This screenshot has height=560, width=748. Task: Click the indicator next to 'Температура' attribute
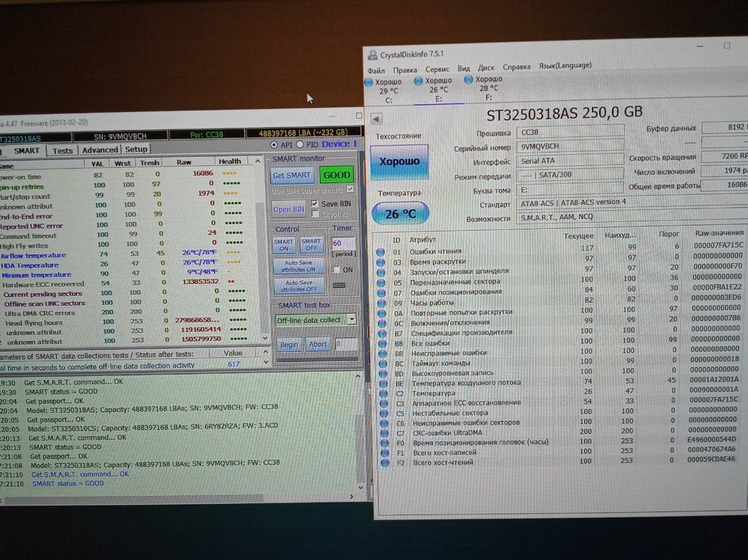pos(381,393)
